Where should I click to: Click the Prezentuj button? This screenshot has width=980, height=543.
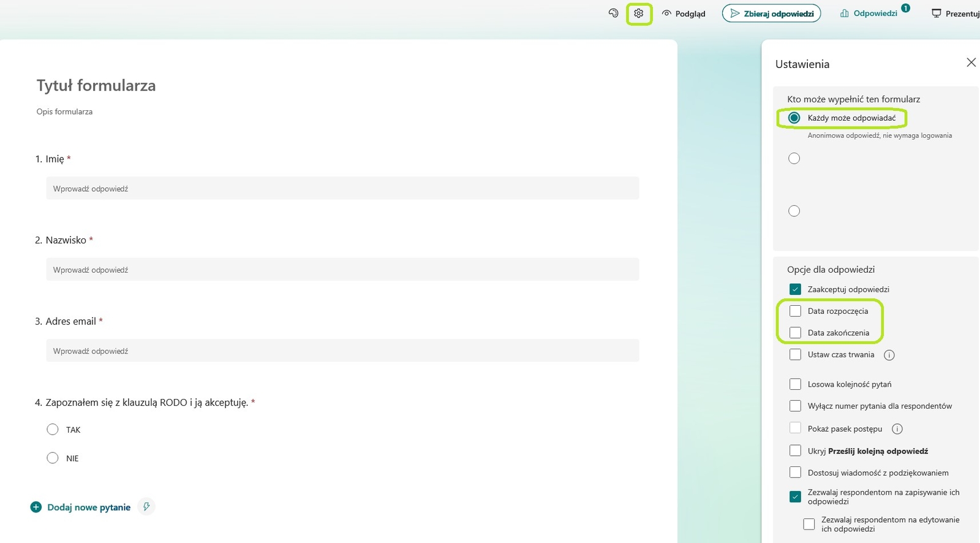[x=956, y=13]
